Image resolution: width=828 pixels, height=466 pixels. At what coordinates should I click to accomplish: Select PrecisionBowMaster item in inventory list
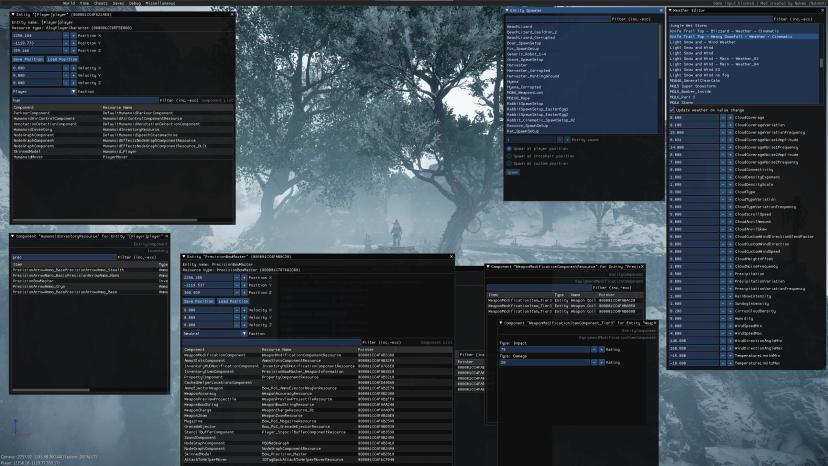click(x=90, y=281)
